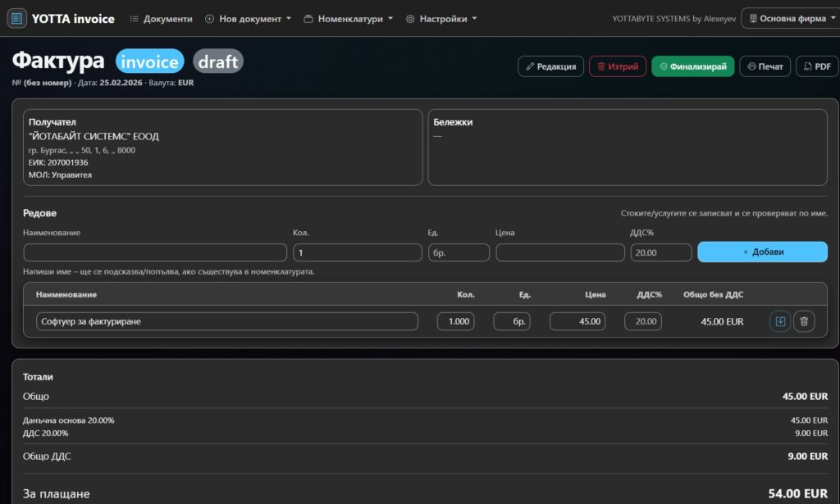This screenshot has height=504, width=840.
Task: Click the Общо ДДС 9.00 EUR value
Action: (x=807, y=456)
